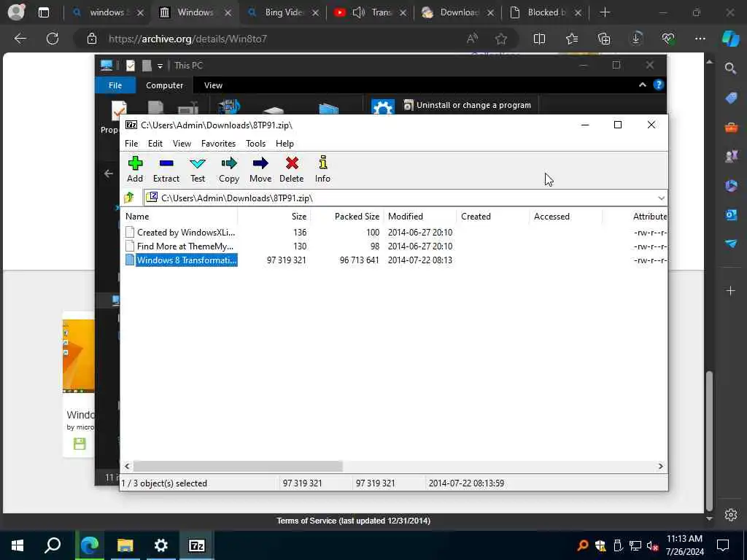Click the right arrow of horizontal scrollbar
Image resolution: width=747 pixels, height=560 pixels.
(660, 466)
